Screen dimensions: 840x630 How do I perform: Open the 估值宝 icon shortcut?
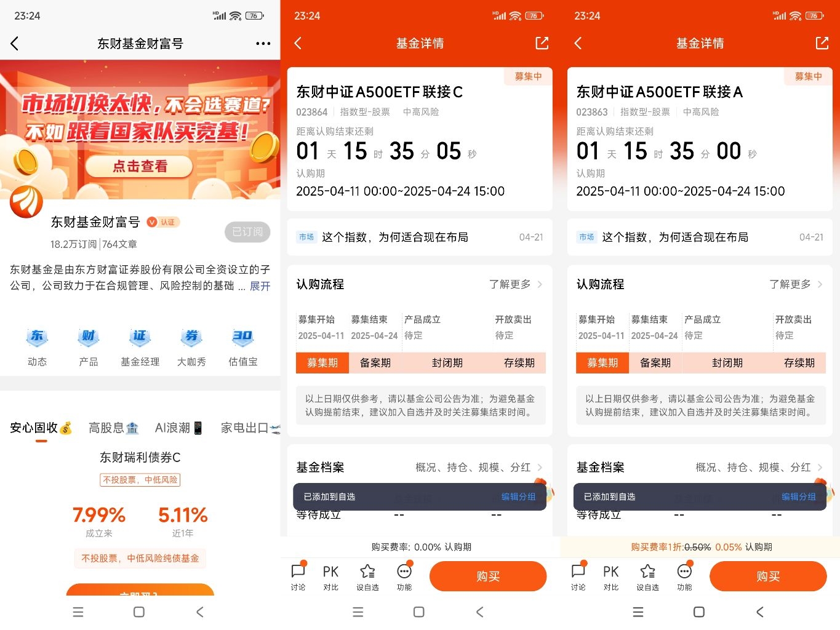[243, 347]
